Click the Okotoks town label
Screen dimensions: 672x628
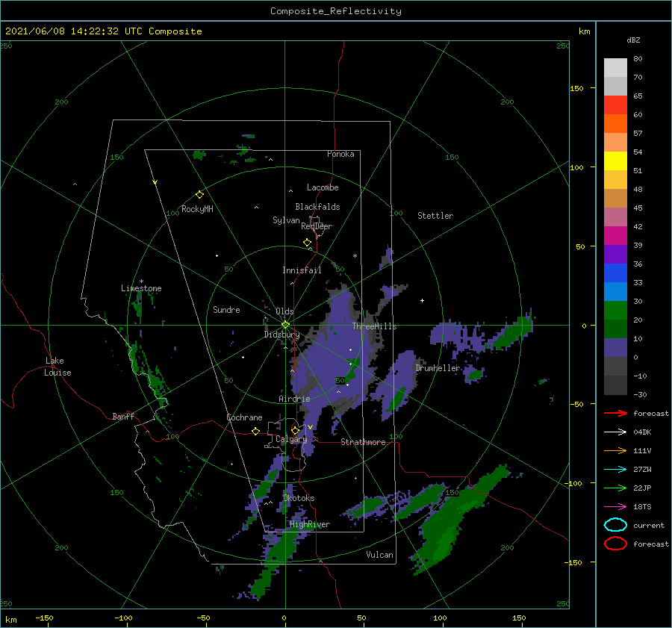pos(299,498)
